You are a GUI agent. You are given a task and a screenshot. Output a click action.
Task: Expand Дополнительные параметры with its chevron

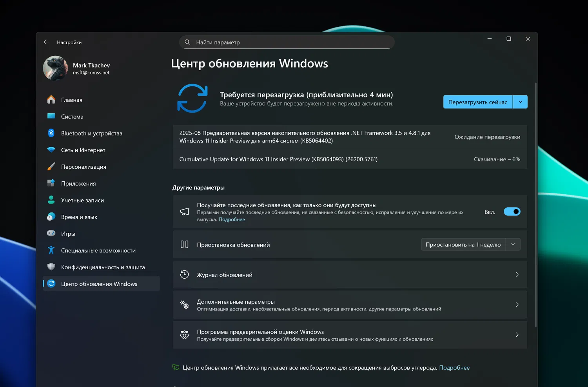[517, 305]
